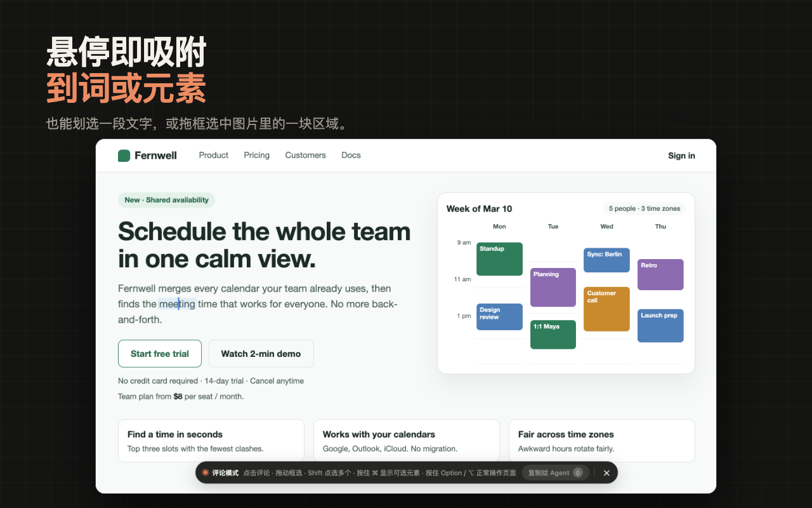Click the Mon column header

(x=499, y=227)
